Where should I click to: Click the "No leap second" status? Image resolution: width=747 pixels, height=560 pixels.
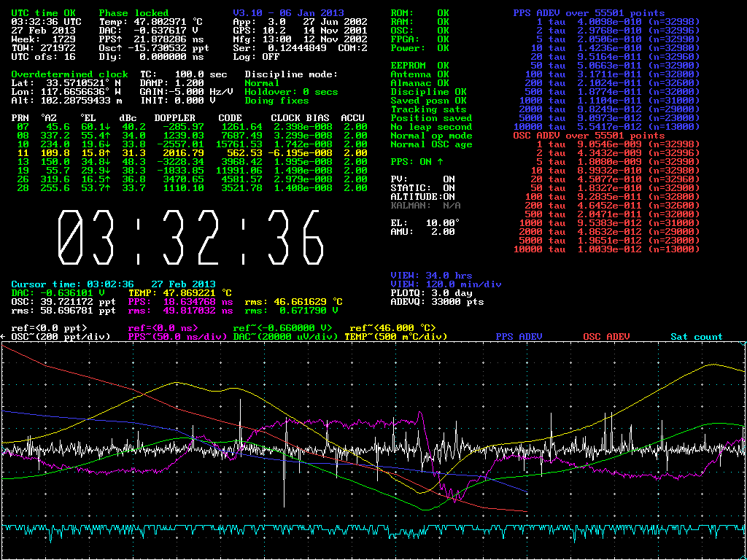(x=432, y=127)
